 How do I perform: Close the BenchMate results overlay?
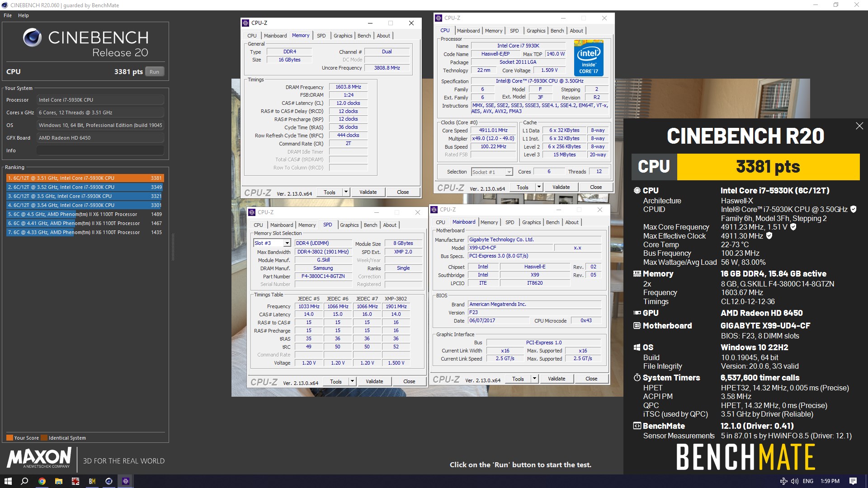[859, 126]
